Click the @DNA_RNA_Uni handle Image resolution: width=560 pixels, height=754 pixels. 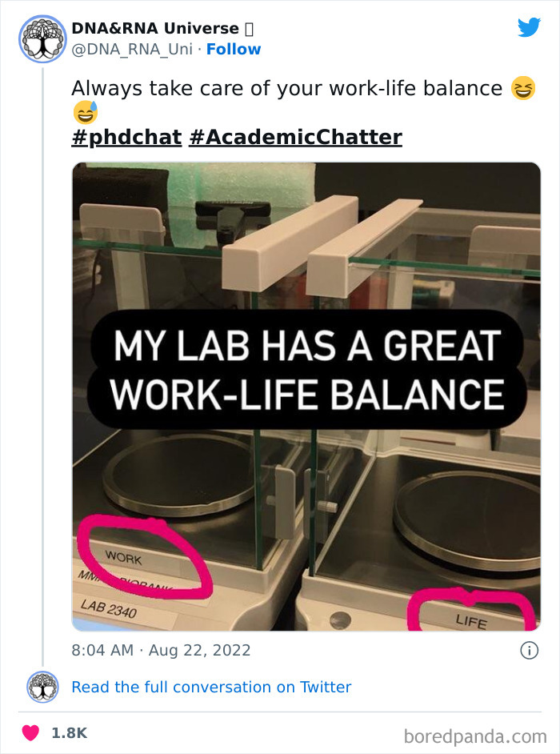133,50
